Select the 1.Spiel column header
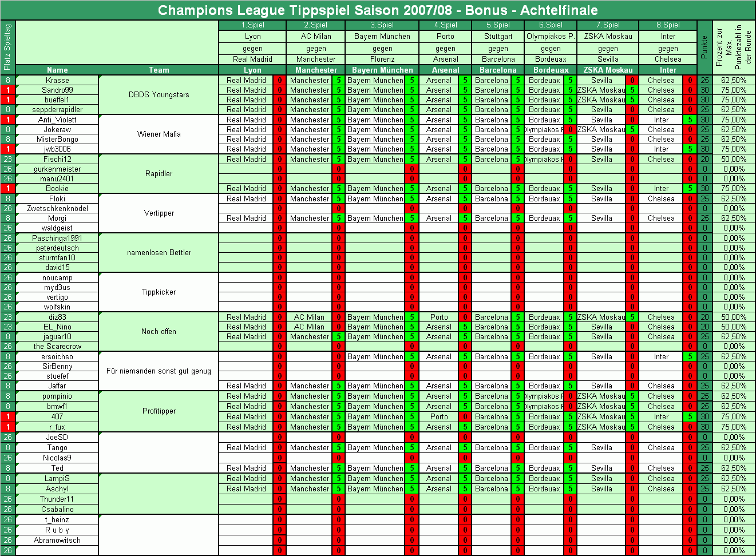The image size is (756, 556). pos(252,25)
